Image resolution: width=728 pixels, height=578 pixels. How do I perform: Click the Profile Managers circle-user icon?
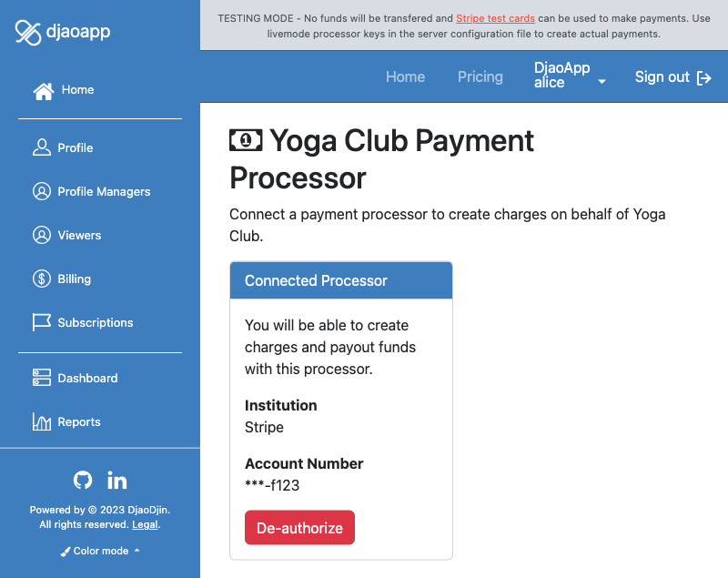[41, 191]
